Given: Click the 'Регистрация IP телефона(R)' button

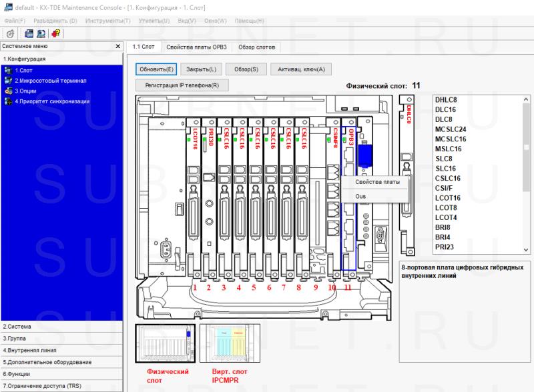Looking at the screenshot, I should [x=182, y=85].
